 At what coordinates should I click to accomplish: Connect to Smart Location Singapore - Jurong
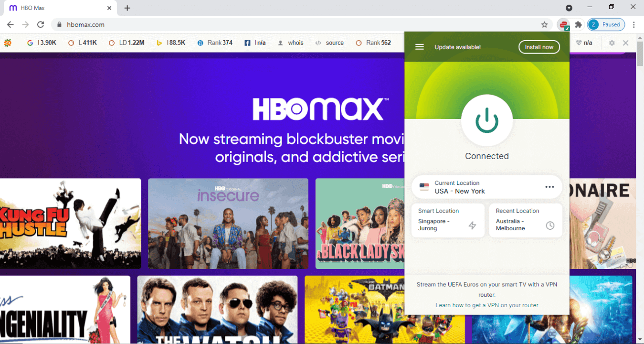click(448, 220)
